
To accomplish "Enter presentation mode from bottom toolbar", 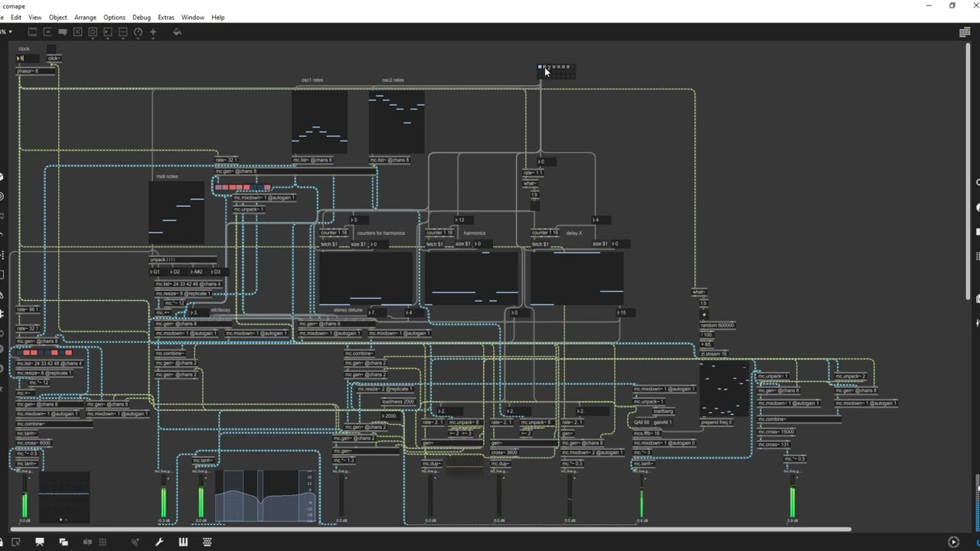I will tap(40, 542).
